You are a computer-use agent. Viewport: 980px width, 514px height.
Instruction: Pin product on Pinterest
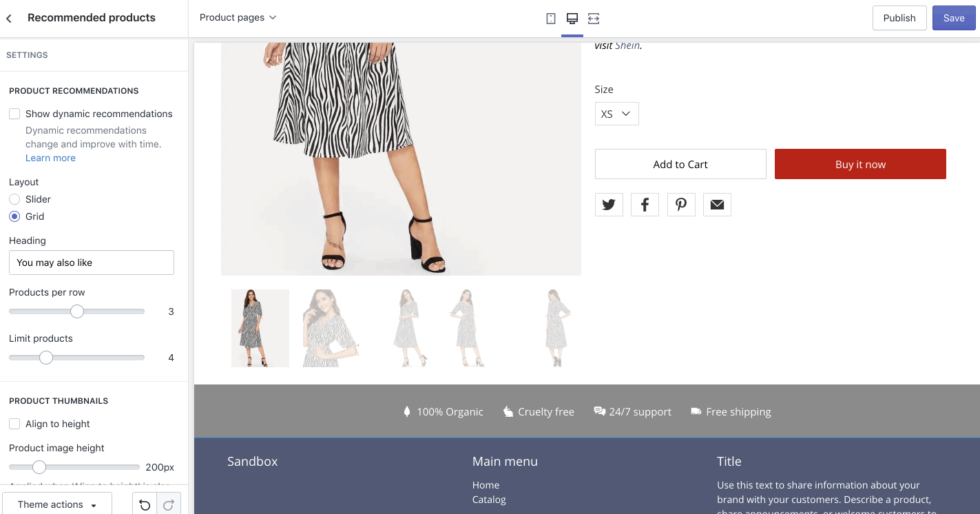681,205
